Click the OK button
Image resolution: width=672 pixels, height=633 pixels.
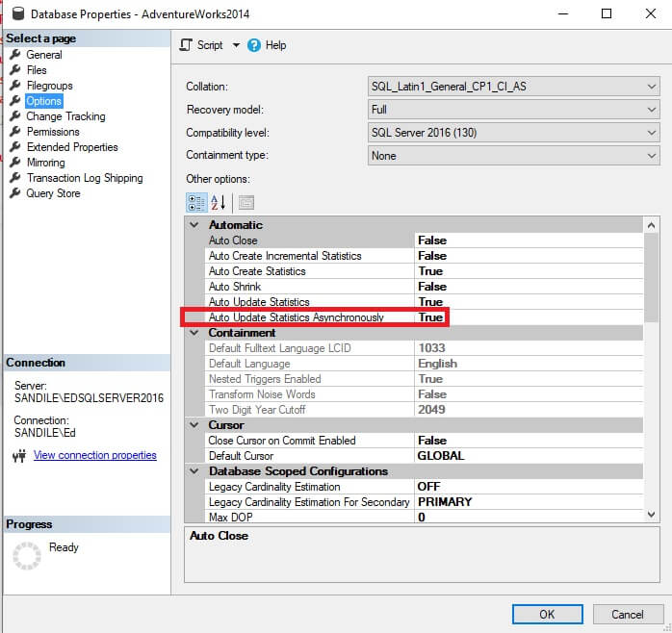pyautogui.click(x=547, y=615)
